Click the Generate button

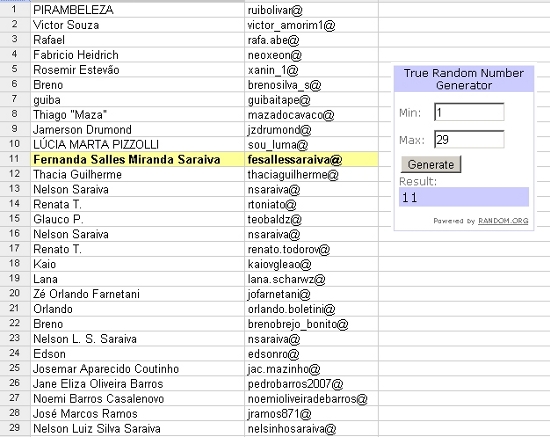point(431,164)
